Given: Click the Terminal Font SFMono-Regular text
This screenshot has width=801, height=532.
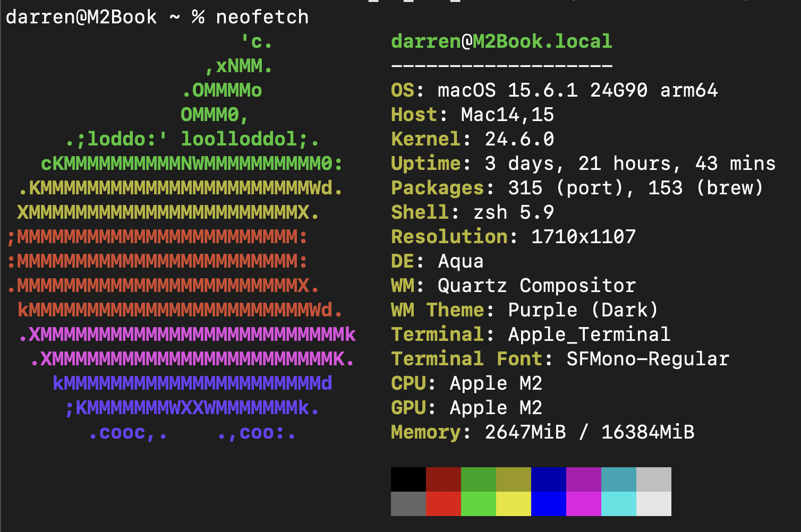Looking at the screenshot, I should tap(647, 359).
